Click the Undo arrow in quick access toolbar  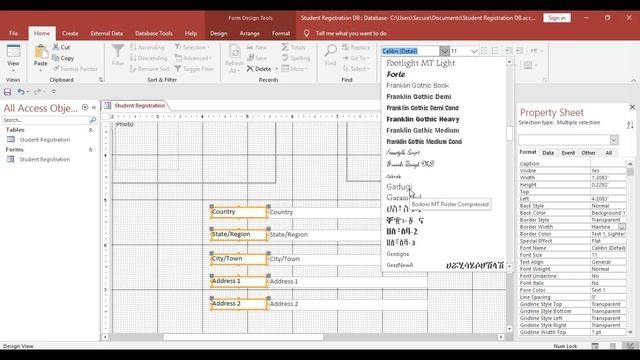[x=20, y=92]
